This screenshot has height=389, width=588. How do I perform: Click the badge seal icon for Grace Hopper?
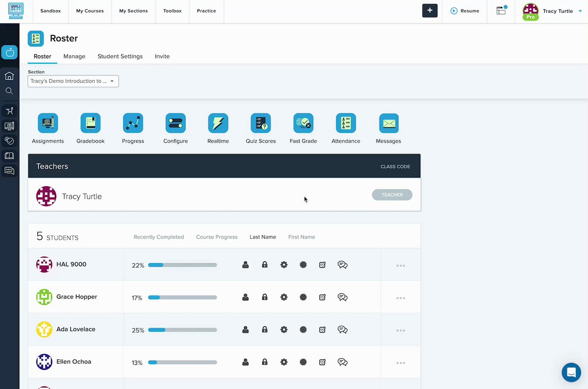(x=303, y=297)
